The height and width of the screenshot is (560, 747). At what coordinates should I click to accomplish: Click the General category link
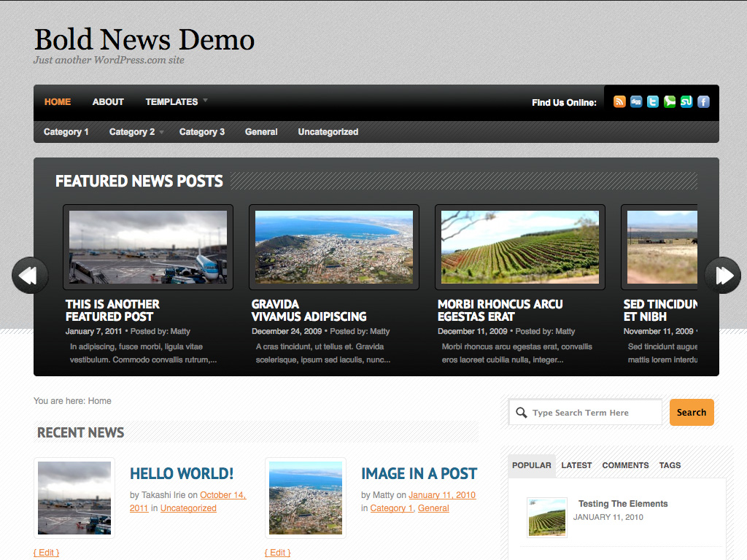point(433,508)
